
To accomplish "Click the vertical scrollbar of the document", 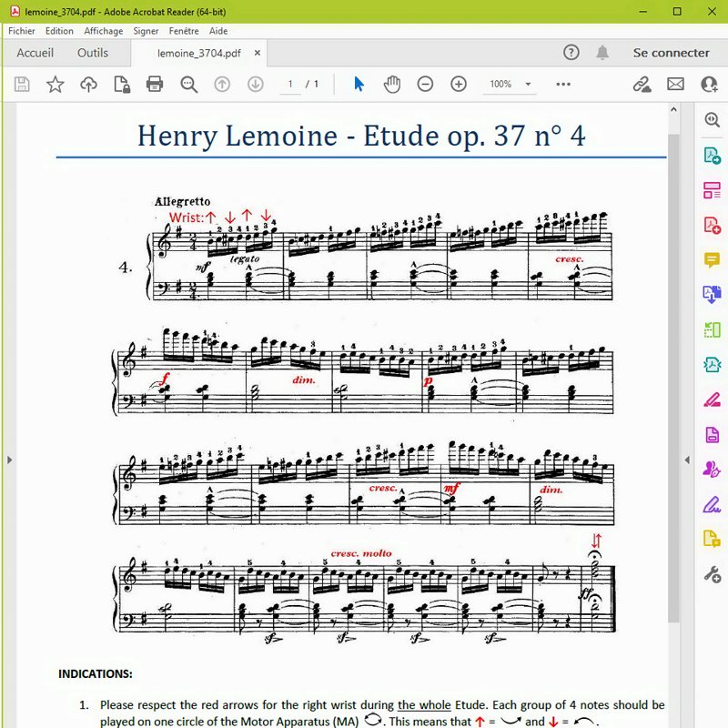I will [673, 364].
